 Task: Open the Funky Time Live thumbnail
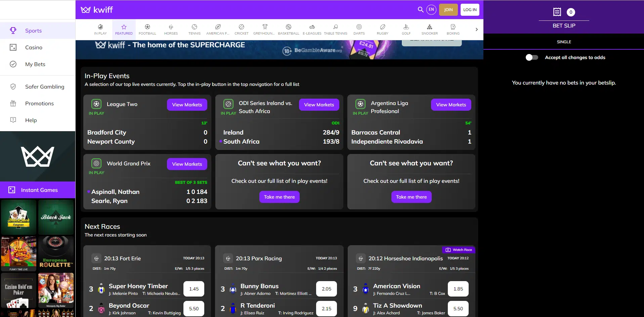click(x=18, y=254)
